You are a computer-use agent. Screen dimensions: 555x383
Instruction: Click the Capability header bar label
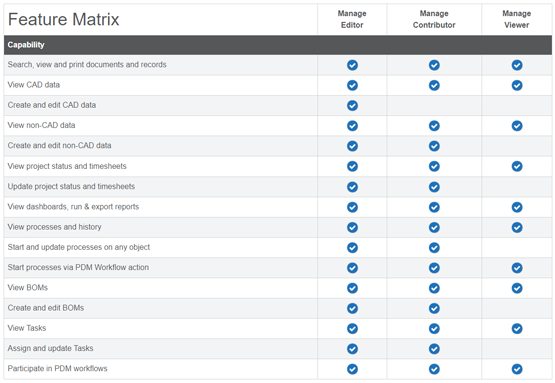click(26, 45)
